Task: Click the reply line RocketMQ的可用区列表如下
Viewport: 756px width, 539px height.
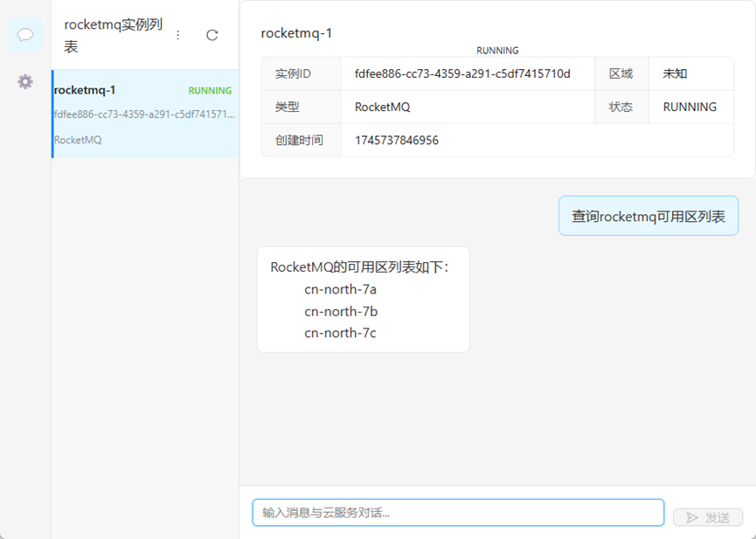Action: pos(360,267)
